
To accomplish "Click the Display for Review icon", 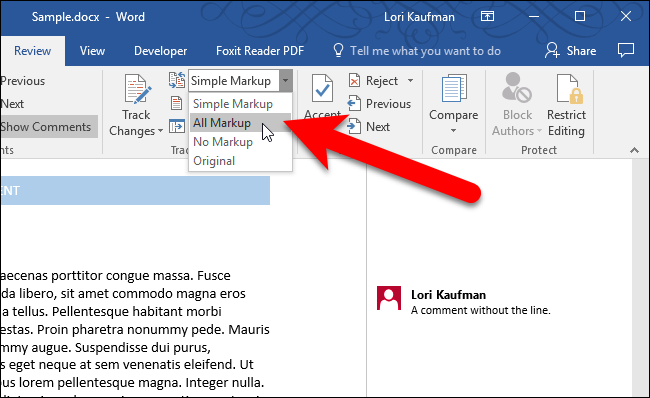I will (177, 80).
